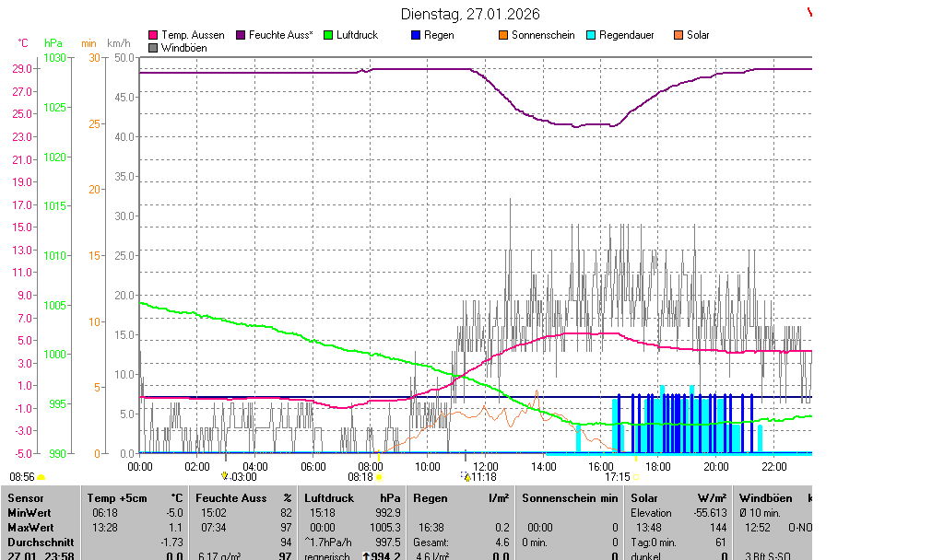
Task: Select the Regen l/m² table header
Action: point(461,497)
